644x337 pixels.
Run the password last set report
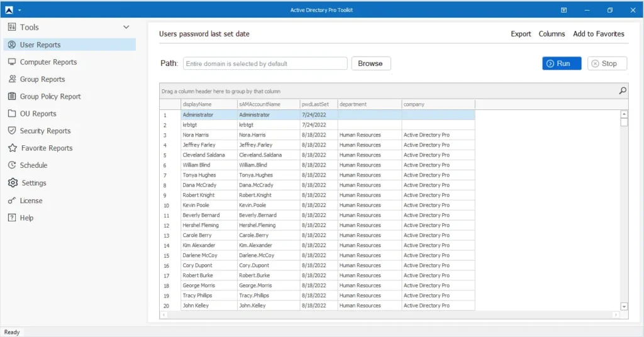tap(562, 64)
